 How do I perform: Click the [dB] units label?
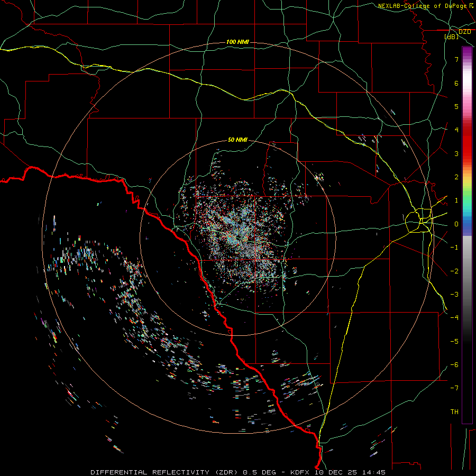(452, 37)
